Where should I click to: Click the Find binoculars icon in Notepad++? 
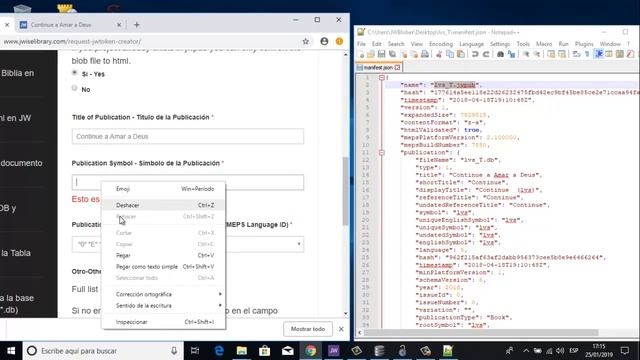tap(500, 54)
